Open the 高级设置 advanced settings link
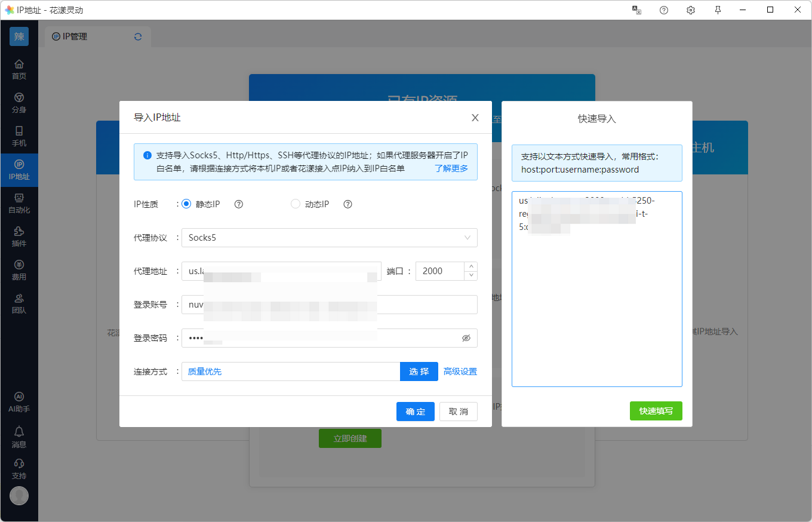The image size is (812, 522). (x=460, y=371)
